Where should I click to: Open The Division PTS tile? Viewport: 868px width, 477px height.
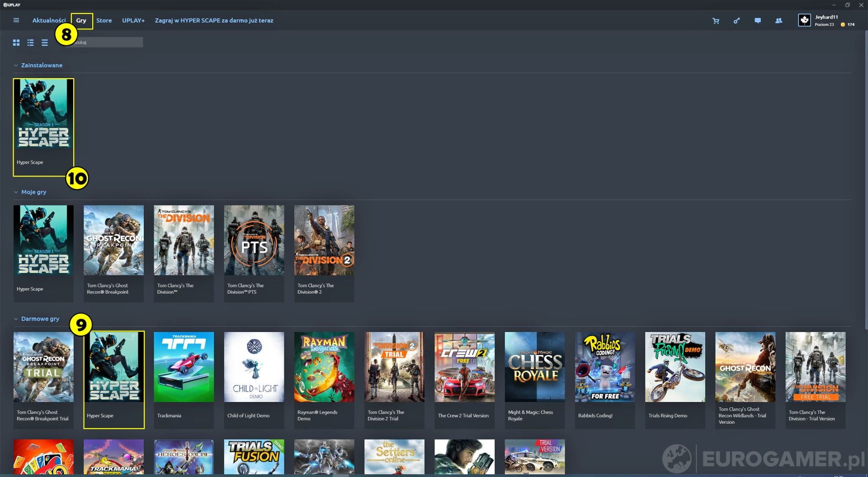tap(254, 253)
